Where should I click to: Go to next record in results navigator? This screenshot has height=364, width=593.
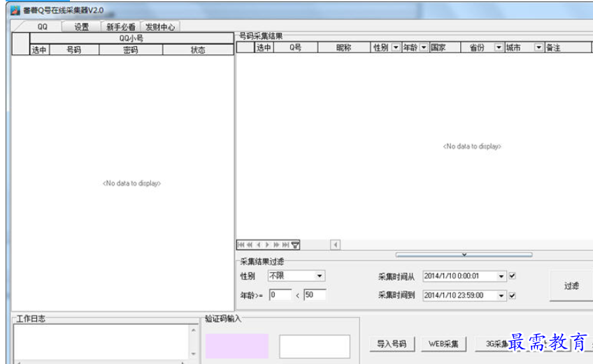267,245
